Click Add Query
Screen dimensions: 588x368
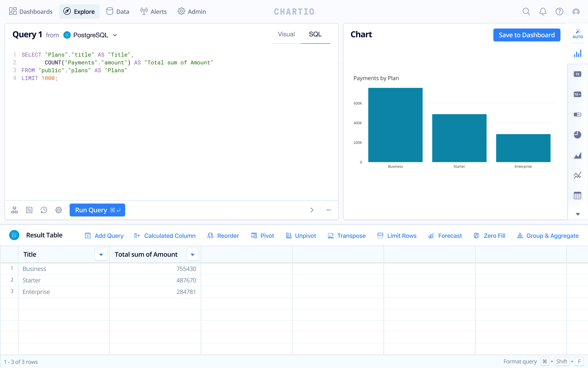pos(104,236)
